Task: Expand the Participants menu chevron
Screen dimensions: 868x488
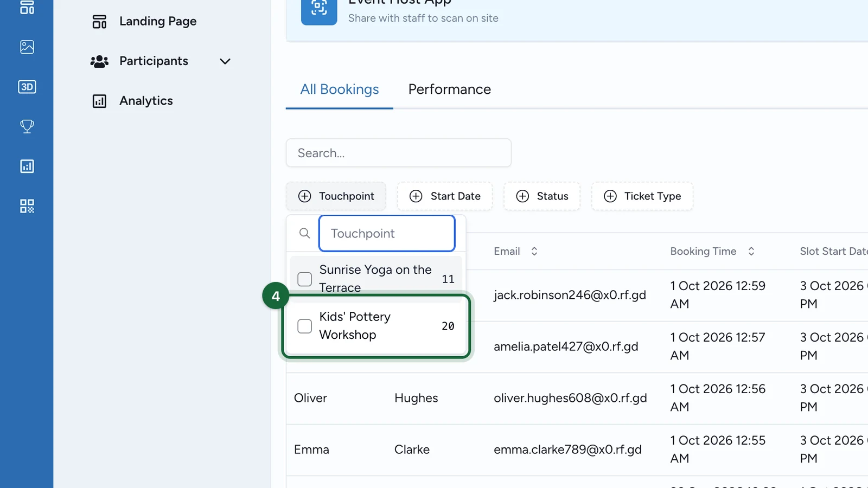Action: coord(225,61)
